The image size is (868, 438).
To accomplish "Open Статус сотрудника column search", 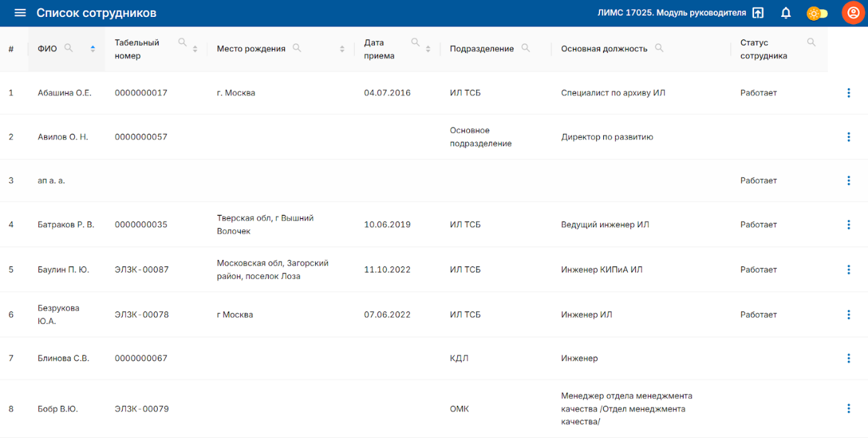I will (811, 42).
